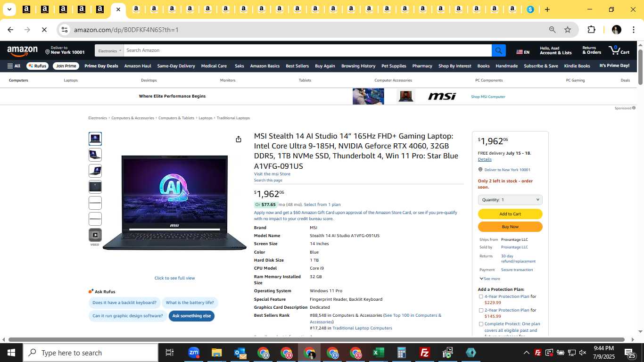644x362 pixels.
Task: Open Chrome three-dot menu
Action: coord(633,30)
